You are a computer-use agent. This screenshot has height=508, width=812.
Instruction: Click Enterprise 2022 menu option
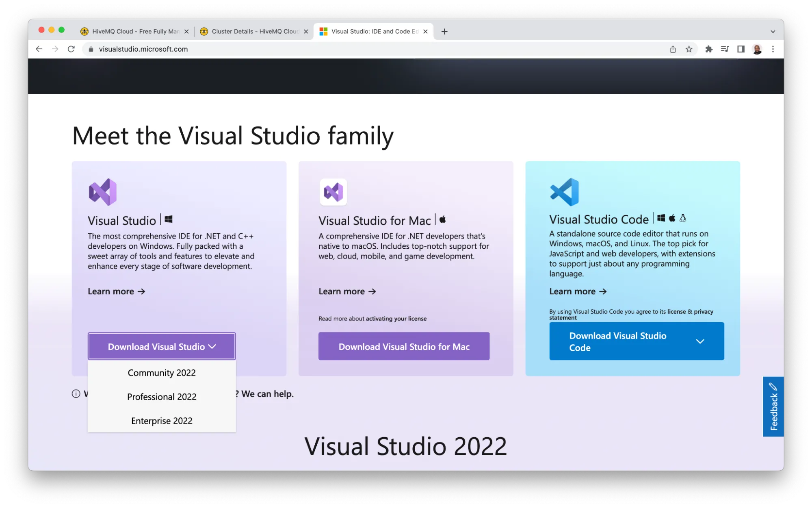[161, 420]
